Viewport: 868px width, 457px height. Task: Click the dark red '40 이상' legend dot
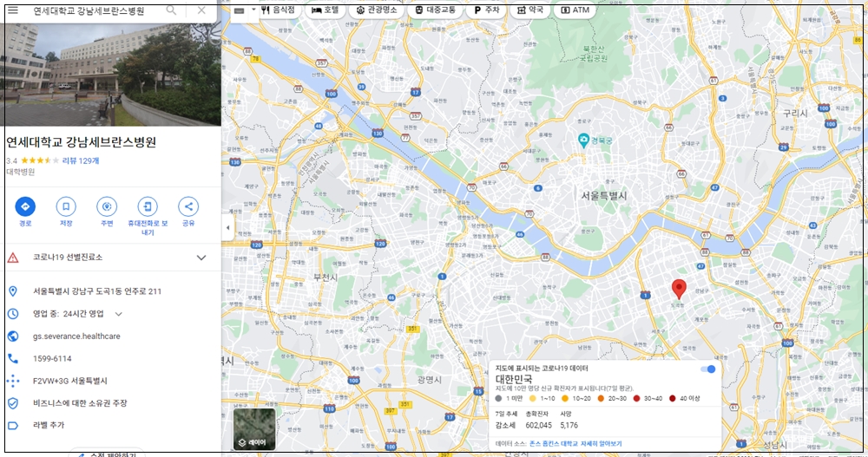click(x=672, y=398)
